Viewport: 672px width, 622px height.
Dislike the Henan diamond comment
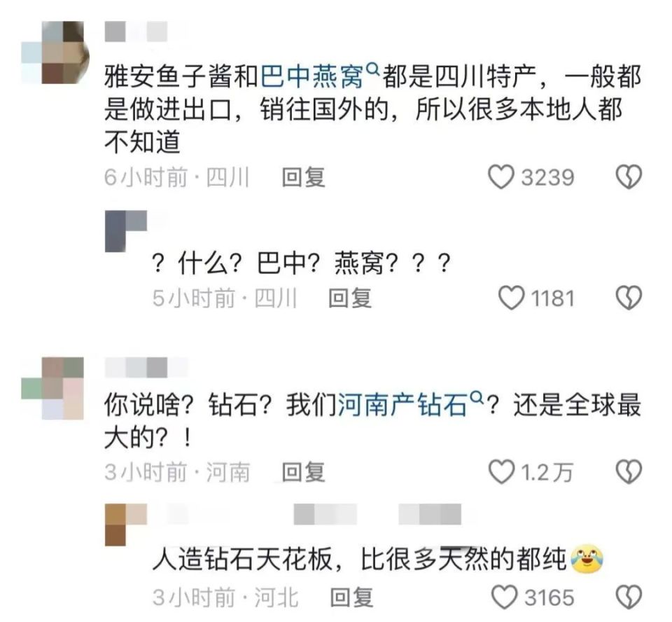click(629, 472)
